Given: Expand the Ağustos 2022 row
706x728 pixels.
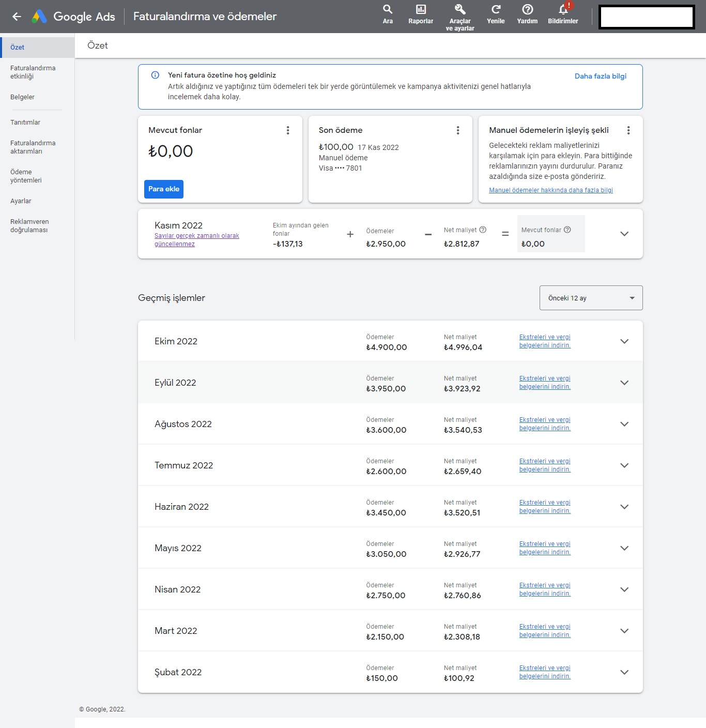Looking at the screenshot, I should point(624,424).
